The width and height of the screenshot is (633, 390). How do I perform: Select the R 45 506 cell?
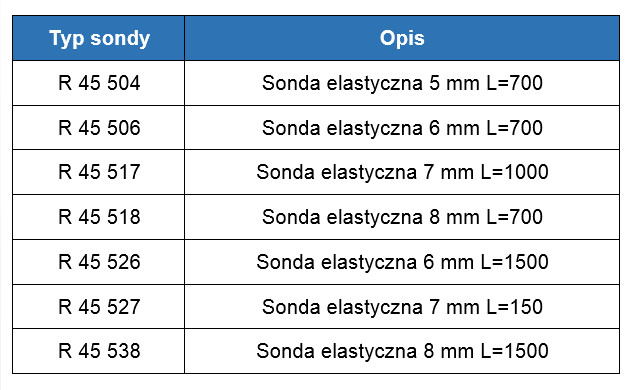[99, 128]
